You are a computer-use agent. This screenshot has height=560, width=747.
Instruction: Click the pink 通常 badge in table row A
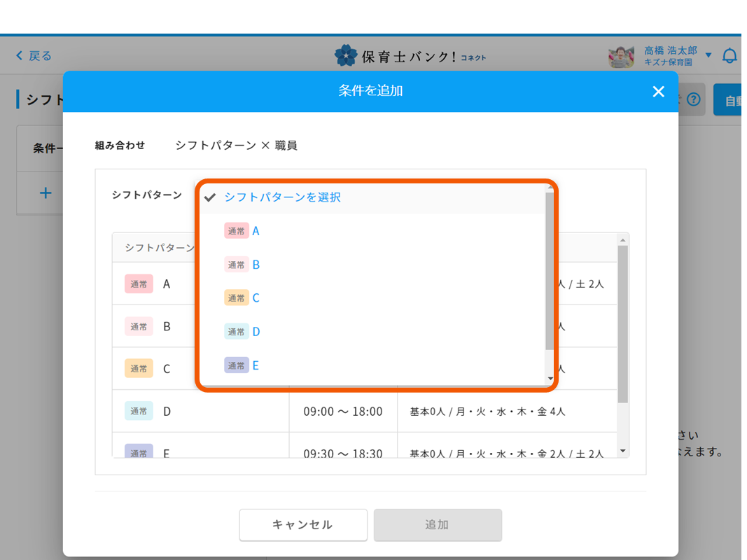[x=139, y=284]
